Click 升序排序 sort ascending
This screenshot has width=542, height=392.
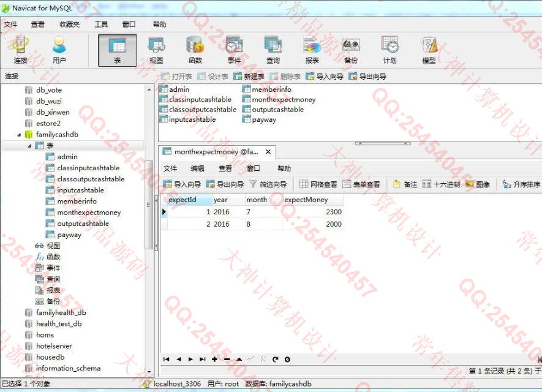pos(522,184)
